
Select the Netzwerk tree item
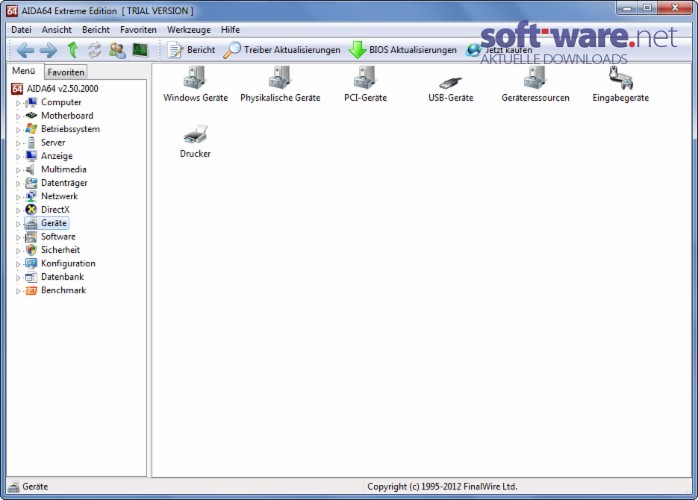pyautogui.click(x=59, y=196)
